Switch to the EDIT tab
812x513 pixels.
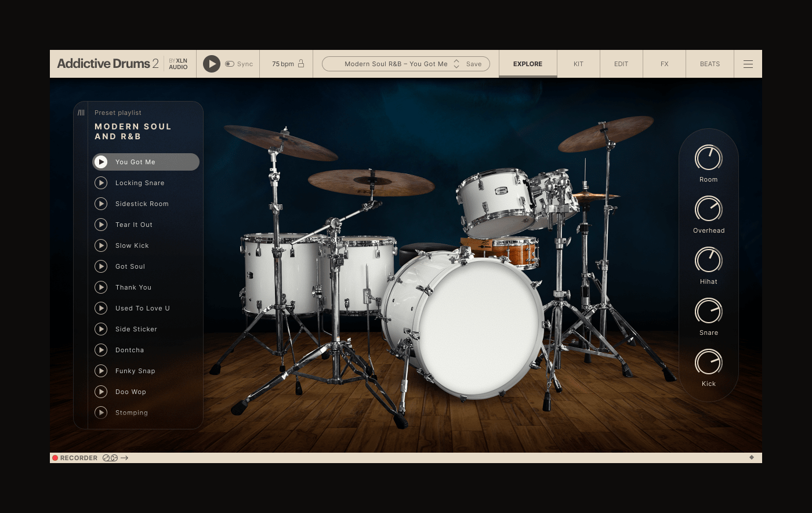(x=621, y=64)
